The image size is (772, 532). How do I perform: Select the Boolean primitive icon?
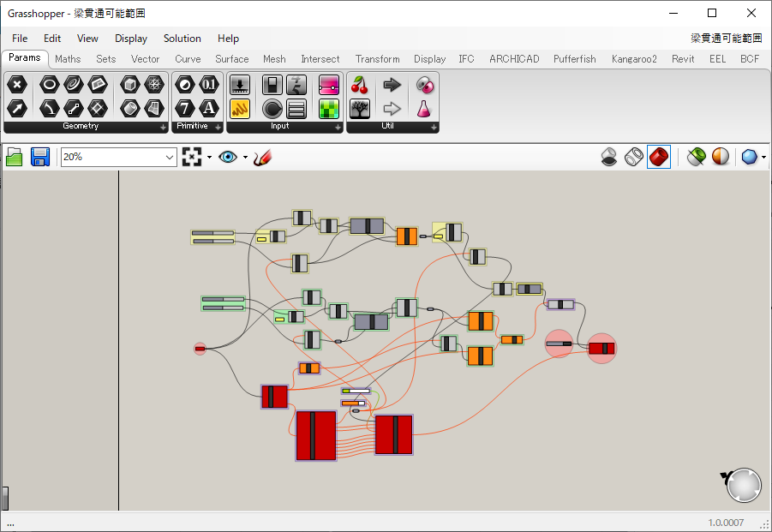click(x=184, y=85)
